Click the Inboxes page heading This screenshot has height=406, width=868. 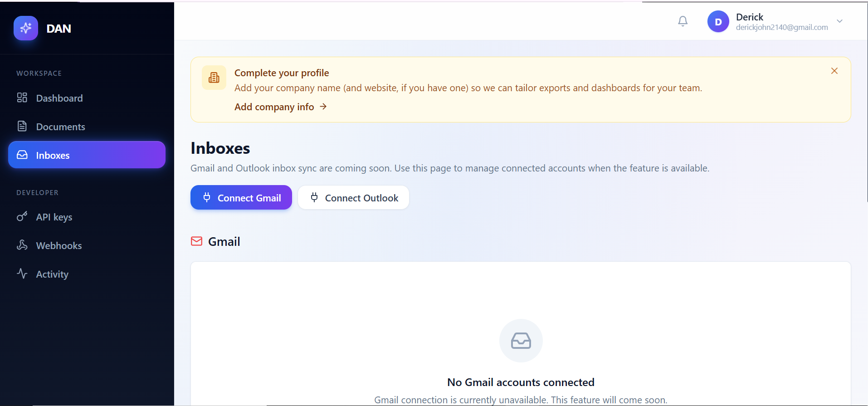220,148
